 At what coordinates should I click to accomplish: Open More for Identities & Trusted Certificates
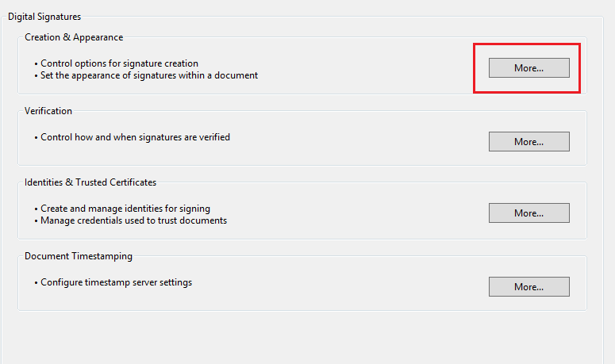[529, 213]
